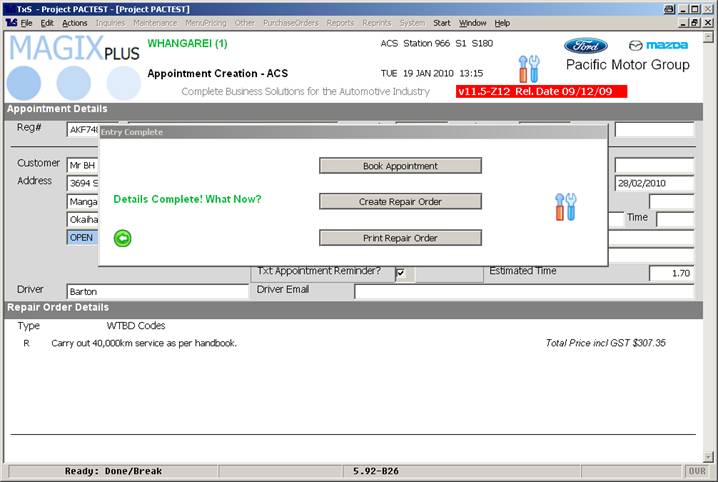This screenshot has height=482, width=718.
Task: Toggle the Txt Appointment Reminder checkbox
Action: click(400, 273)
